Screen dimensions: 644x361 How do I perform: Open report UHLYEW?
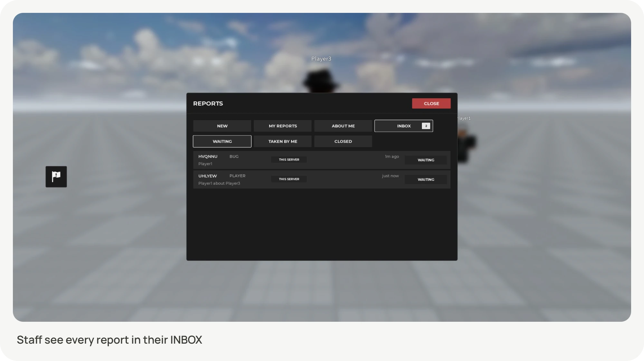click(x=322, y=180)
